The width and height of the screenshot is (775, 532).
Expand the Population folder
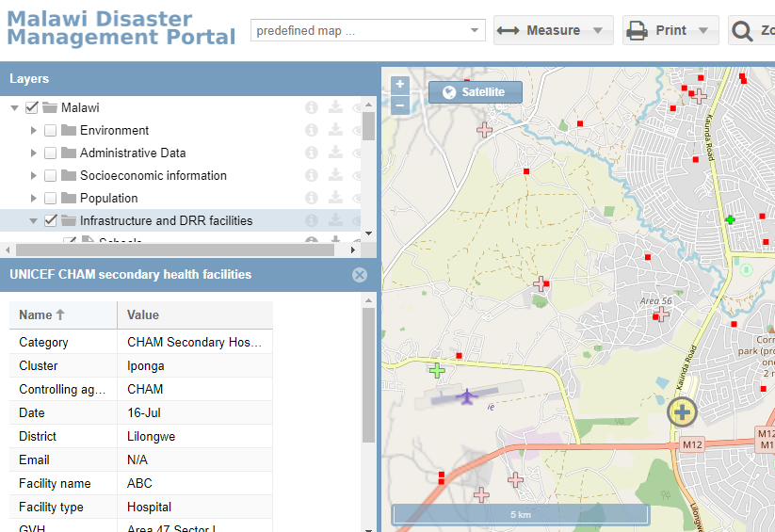pos(33,199)
